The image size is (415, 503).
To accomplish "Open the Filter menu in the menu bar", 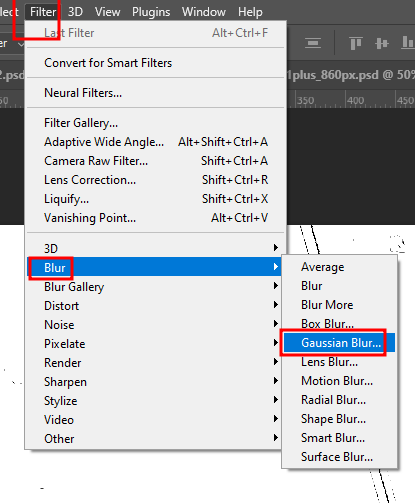I will point(43,12).
